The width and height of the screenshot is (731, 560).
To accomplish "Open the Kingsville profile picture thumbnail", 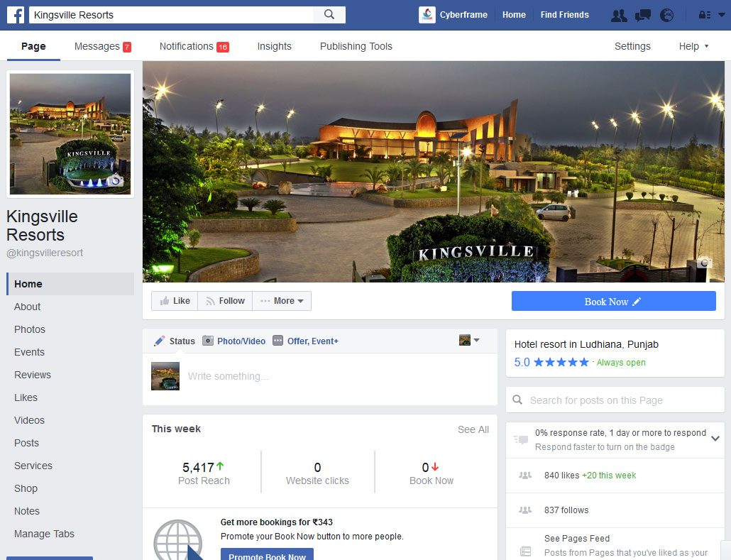I will (x=70, y=134).
